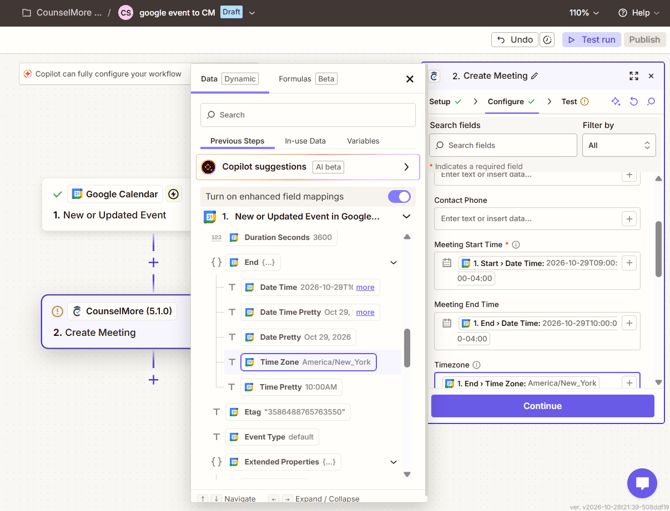Select Etag field item

point(288,412)
